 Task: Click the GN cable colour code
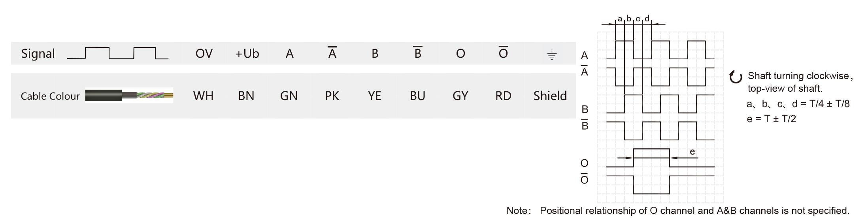289,96
